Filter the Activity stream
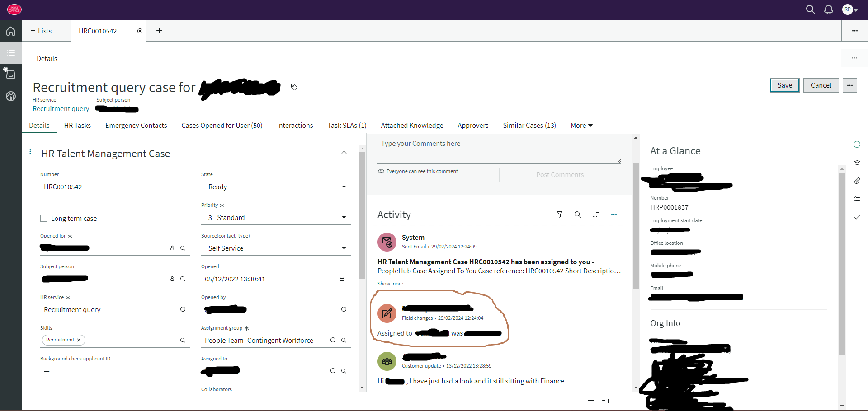868x411 pixels. coord(560,215)
